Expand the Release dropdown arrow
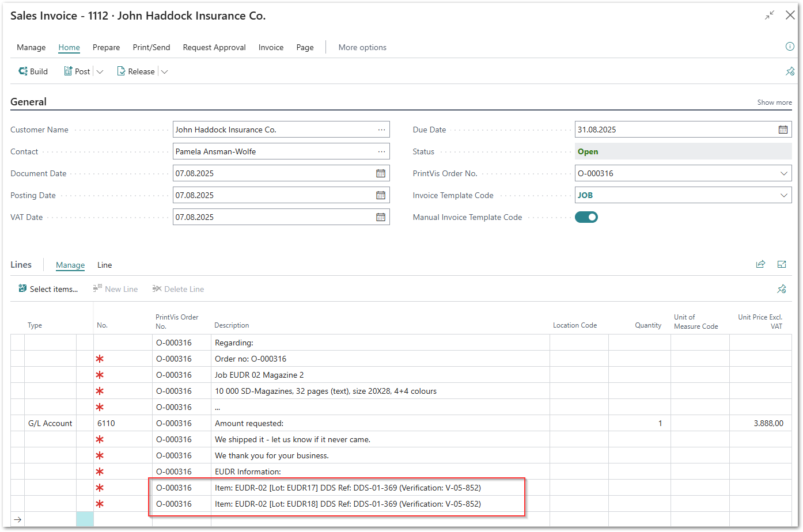The width and height of the screenshot is (803, 532). click(164, 72)
